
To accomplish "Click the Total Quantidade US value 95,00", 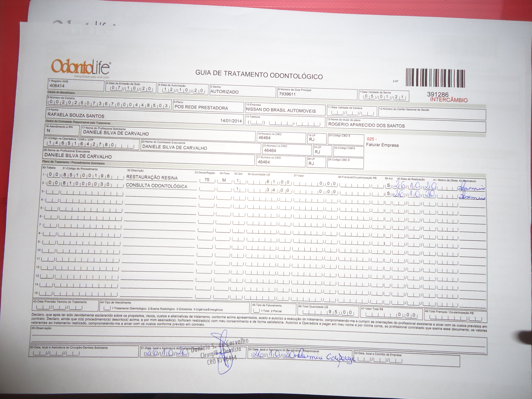I will [x=340, y=312].
